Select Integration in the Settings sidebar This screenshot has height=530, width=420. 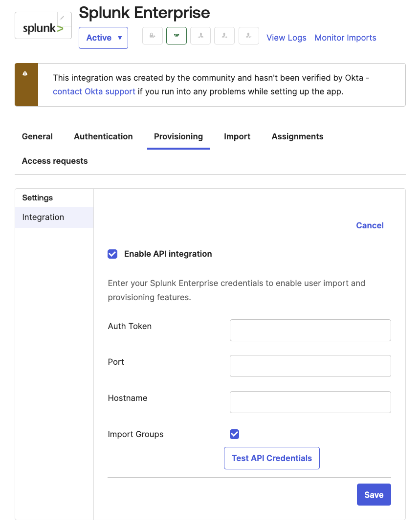(43, 218)
